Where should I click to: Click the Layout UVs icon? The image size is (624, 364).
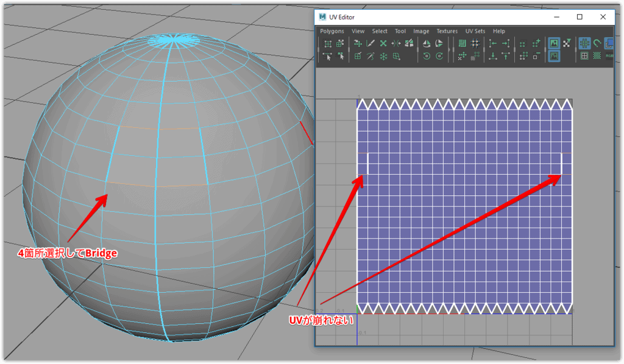(462, 43)
